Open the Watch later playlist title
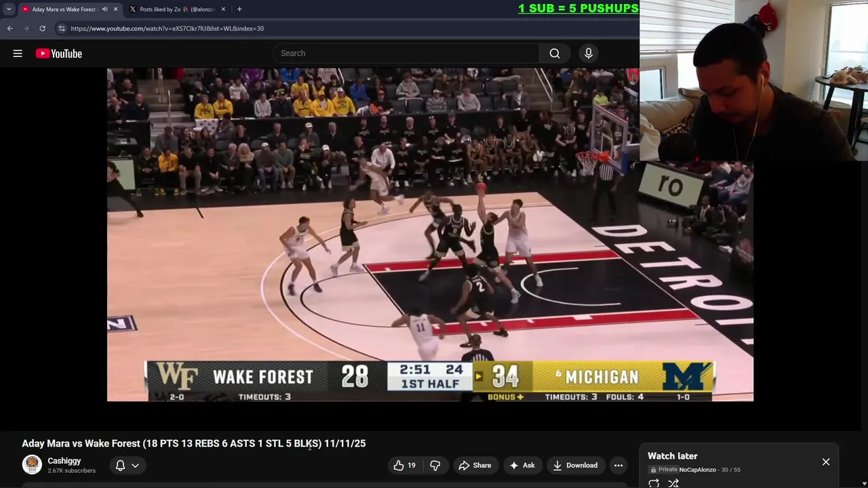Viewport: 868px width, 488px height. click(672, 456)
